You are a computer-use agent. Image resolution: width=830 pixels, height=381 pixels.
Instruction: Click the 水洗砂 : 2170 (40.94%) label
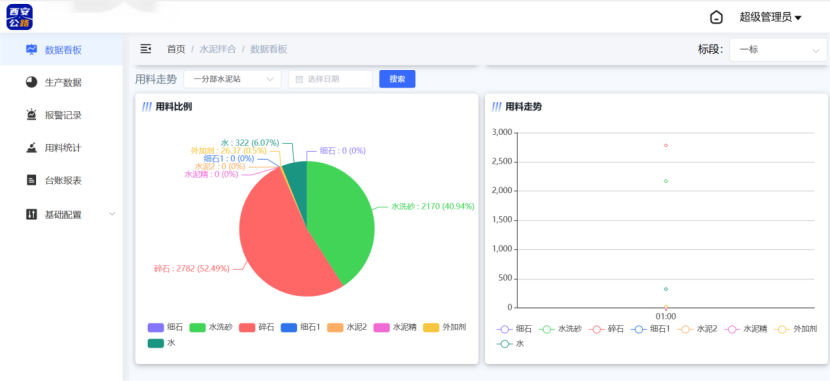(x=432, y=206)
